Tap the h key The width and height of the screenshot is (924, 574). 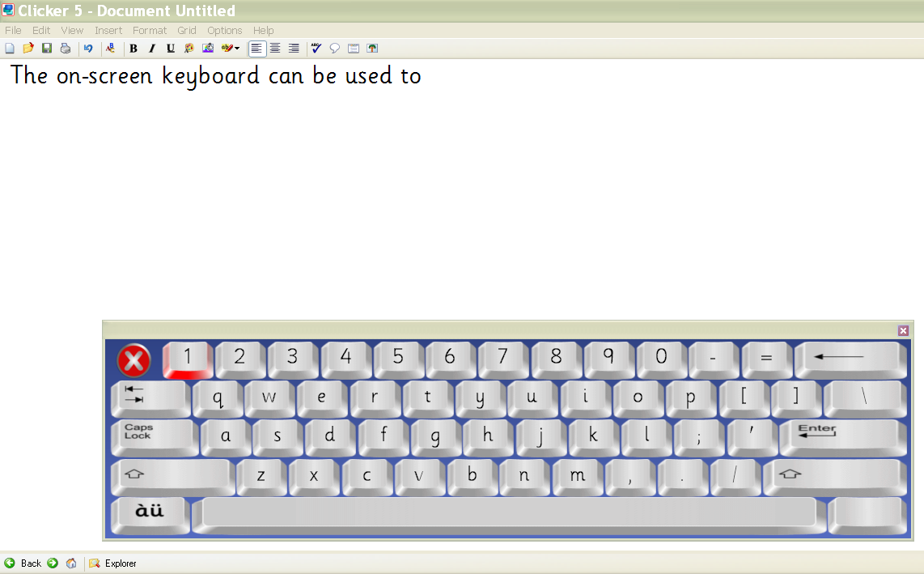click(488, 438)
